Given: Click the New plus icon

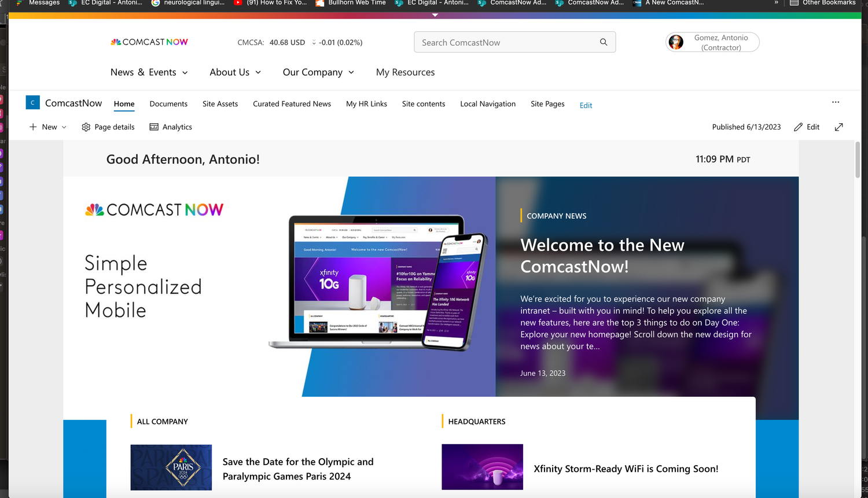Looking at the screenshot, I should click(x=33, y=127).
